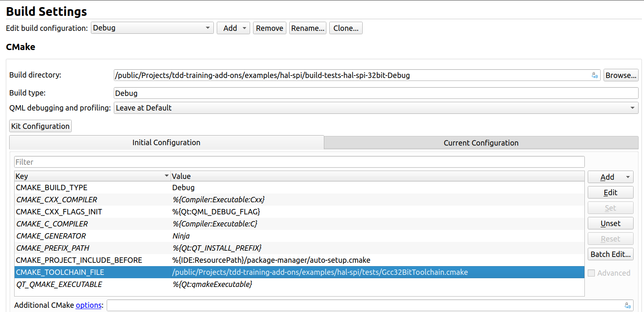Click the Rename... button
Viewport: 644px width, 312px height.
pos(308,28)
